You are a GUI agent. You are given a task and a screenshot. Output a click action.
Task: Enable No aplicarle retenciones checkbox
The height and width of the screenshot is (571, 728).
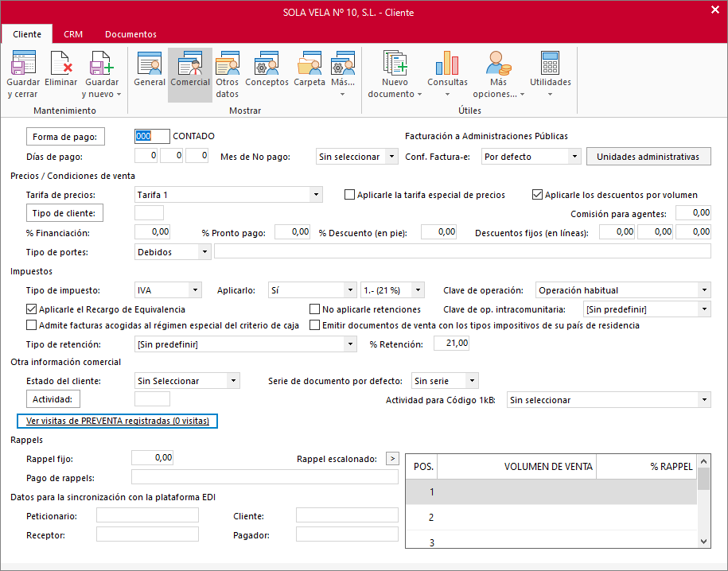tap(315, 309)
